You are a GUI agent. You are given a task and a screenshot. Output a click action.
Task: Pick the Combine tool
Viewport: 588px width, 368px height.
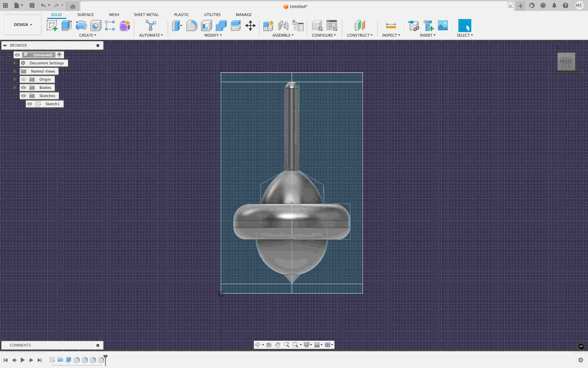221,26
